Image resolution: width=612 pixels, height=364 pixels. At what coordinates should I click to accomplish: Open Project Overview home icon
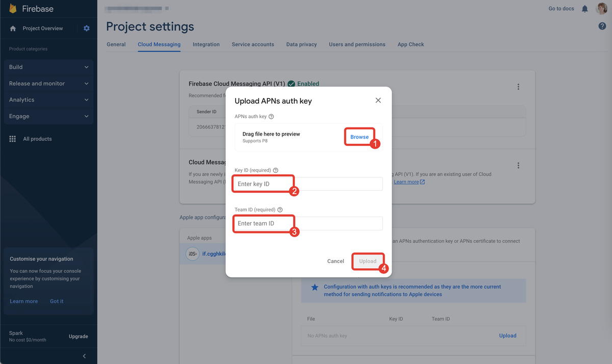[x=13, y=29]
